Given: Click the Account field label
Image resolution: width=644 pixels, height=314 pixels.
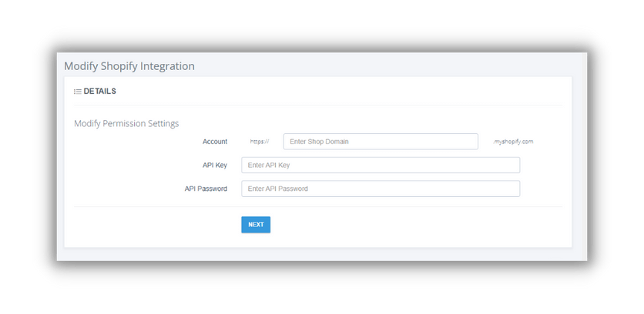Looking at the screenshot, I should click(x=215, y=141).
